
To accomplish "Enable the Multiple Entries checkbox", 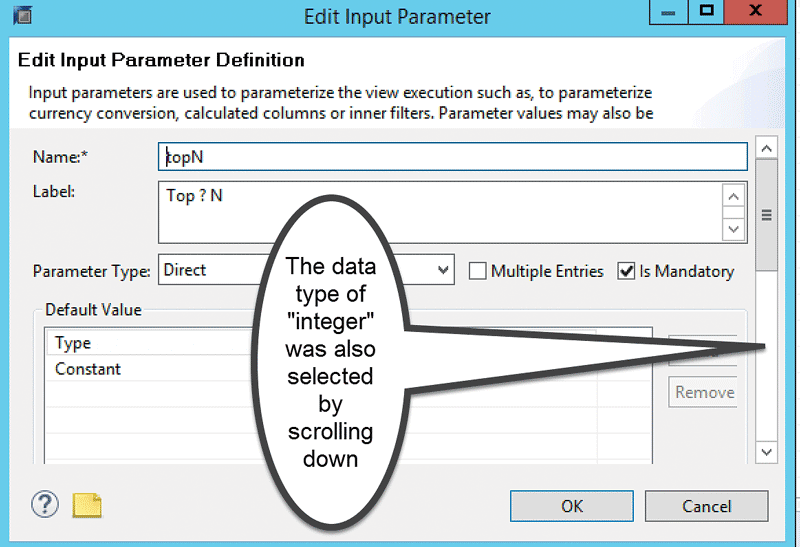I will click(x=478, y=271).
